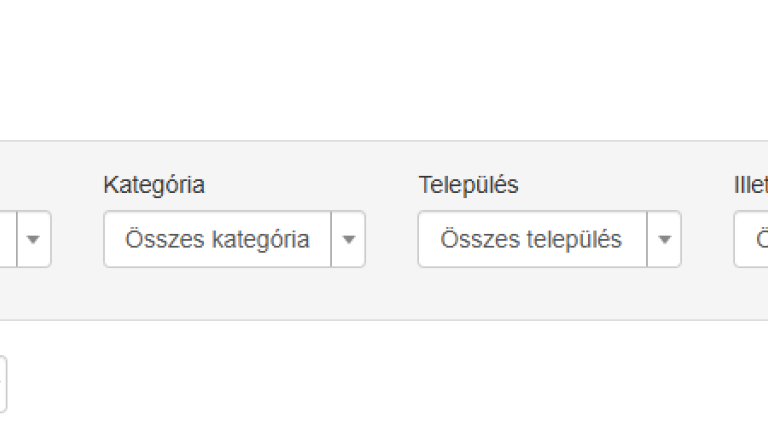
Task: Click the arrow beside Összes kategória
Action: click(348, 239)
